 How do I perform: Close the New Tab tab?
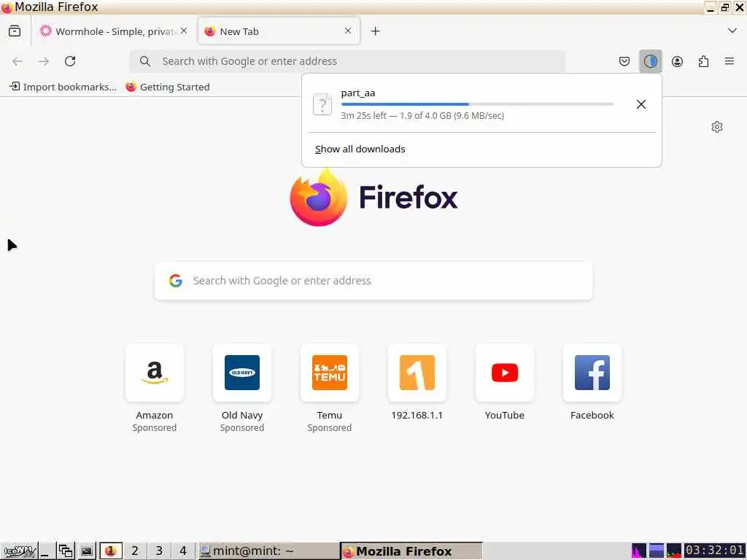(348, 31)
